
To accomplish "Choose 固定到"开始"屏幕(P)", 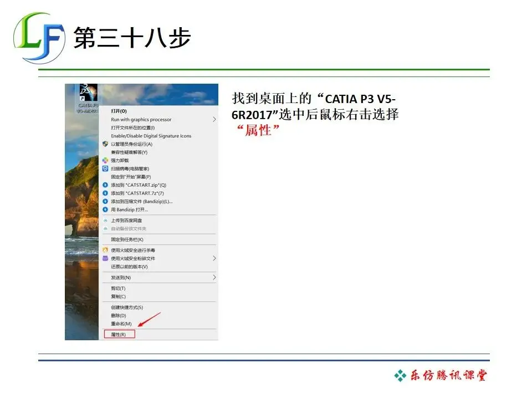I will click(x=131, y=177).
